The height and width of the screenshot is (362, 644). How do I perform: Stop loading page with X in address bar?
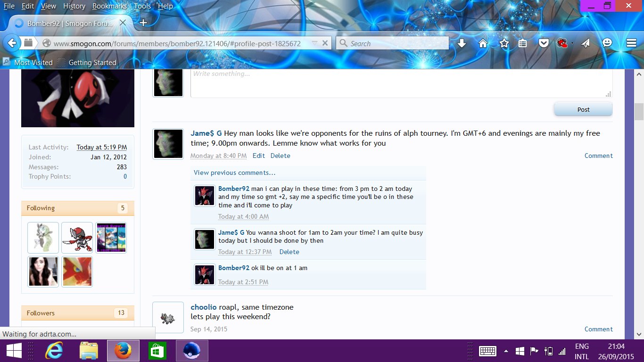click(x=325, y=43)
